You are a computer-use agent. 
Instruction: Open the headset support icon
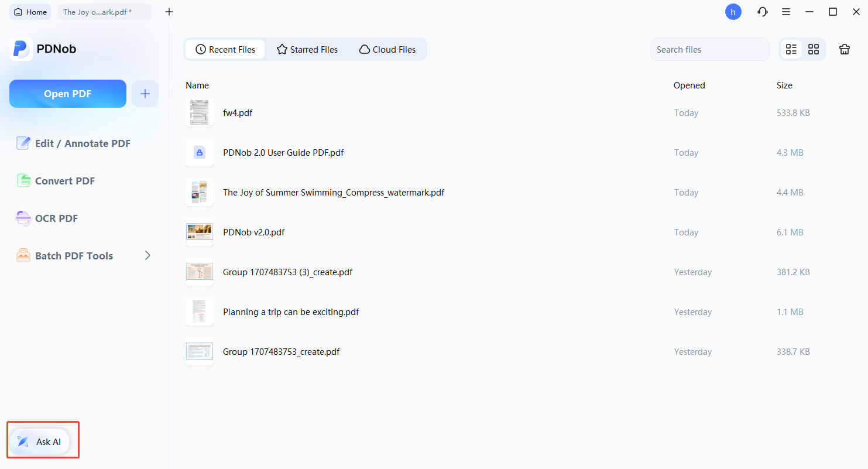pyautogui.click(x=762, y=12)
